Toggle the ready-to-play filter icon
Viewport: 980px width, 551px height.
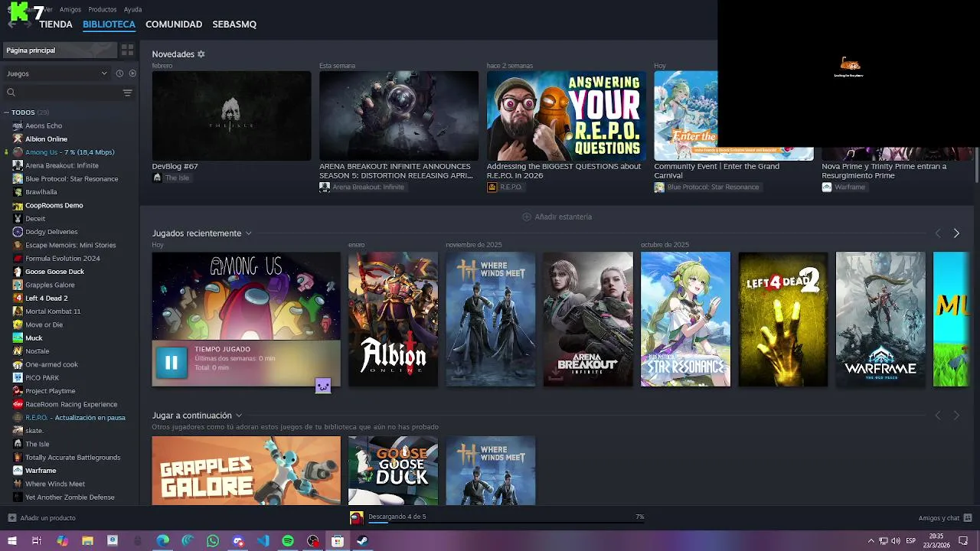click(132, 73)
